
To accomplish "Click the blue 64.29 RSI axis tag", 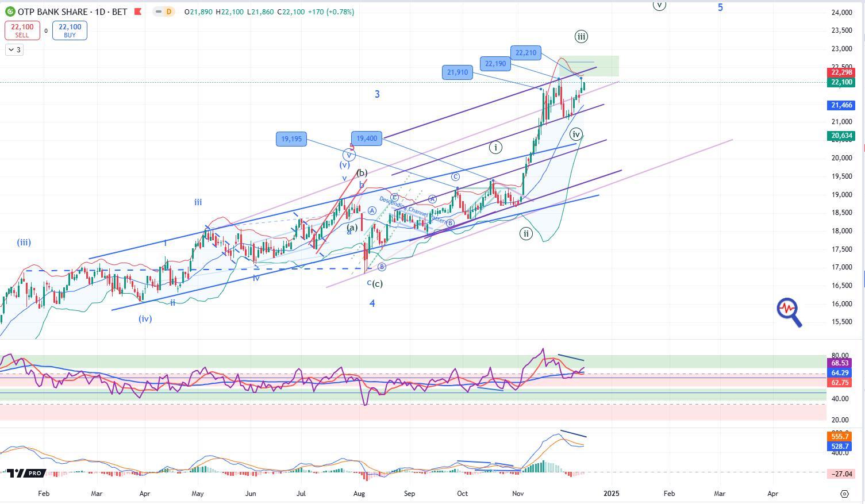I will click(x=840, y=373).
